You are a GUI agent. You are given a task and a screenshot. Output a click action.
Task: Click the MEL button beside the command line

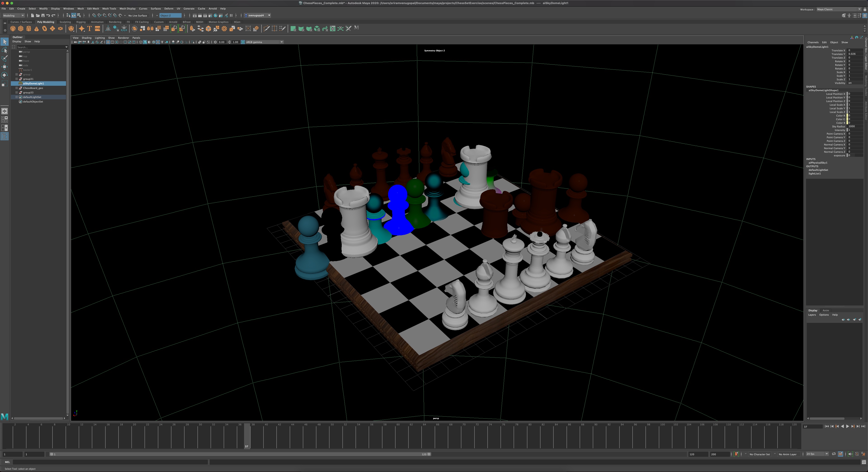coord(7,462)
